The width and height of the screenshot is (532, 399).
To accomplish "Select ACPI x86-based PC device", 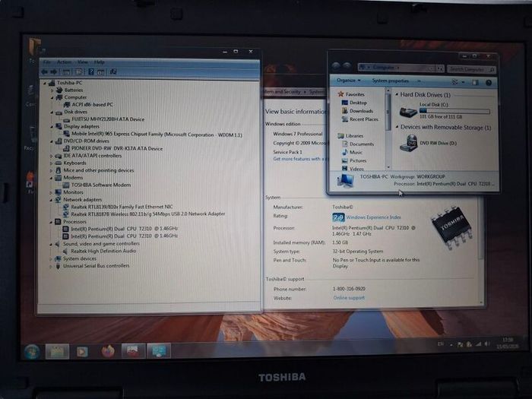I will click(x=92, y=105).
